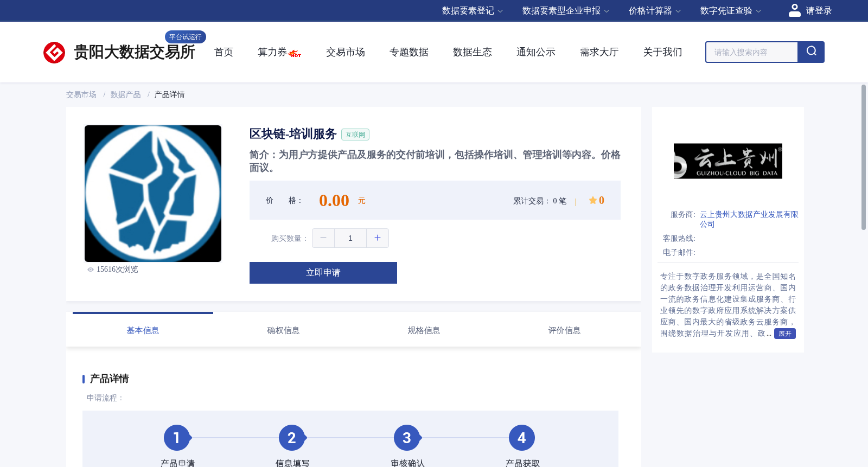Click the search input field

752,52
